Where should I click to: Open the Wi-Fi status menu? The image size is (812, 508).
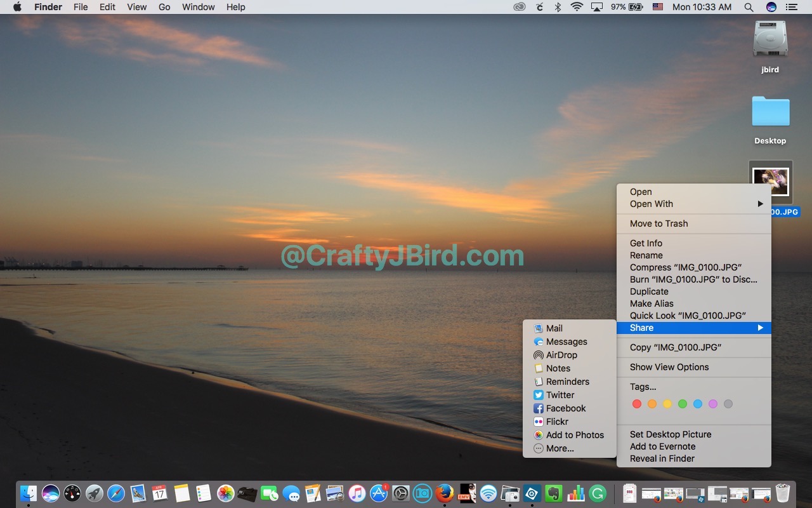pyautogui.click(x=577, y=7)
